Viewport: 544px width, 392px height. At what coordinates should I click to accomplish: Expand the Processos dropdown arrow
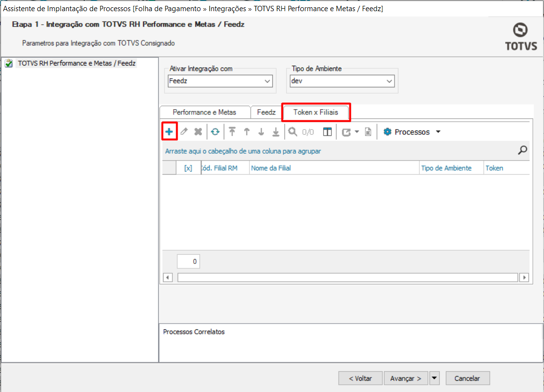[438, 131]
